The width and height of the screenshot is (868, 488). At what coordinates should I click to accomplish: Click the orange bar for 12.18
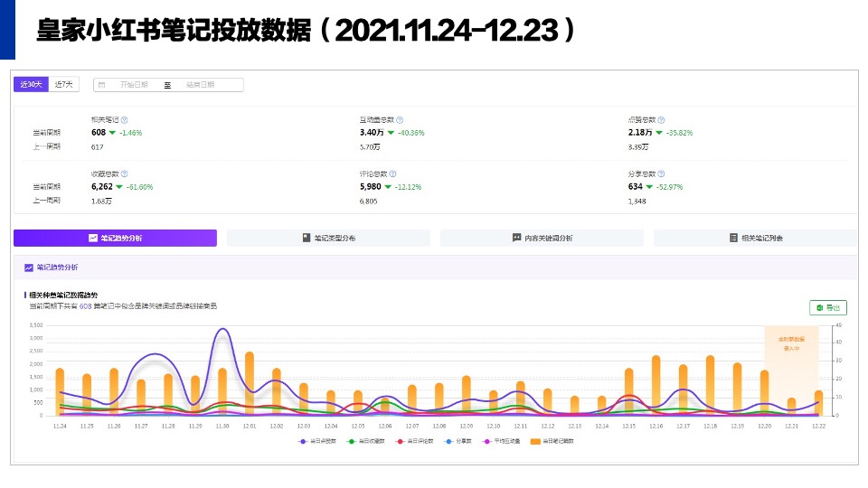(x=711, y=386)
